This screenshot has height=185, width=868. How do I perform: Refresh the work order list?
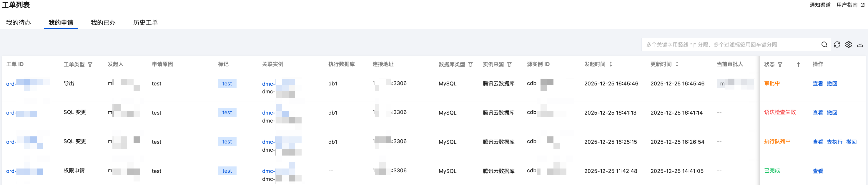[837, 44]
